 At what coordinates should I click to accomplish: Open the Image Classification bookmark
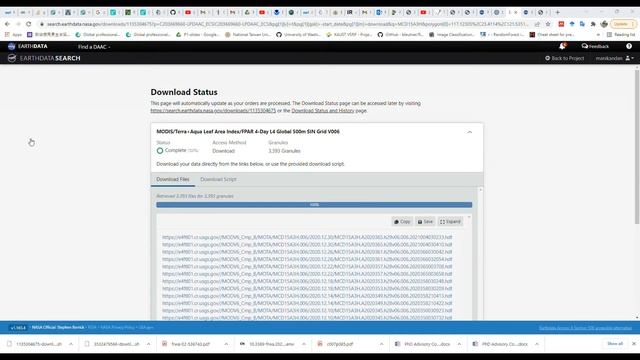tap(451, 35)
